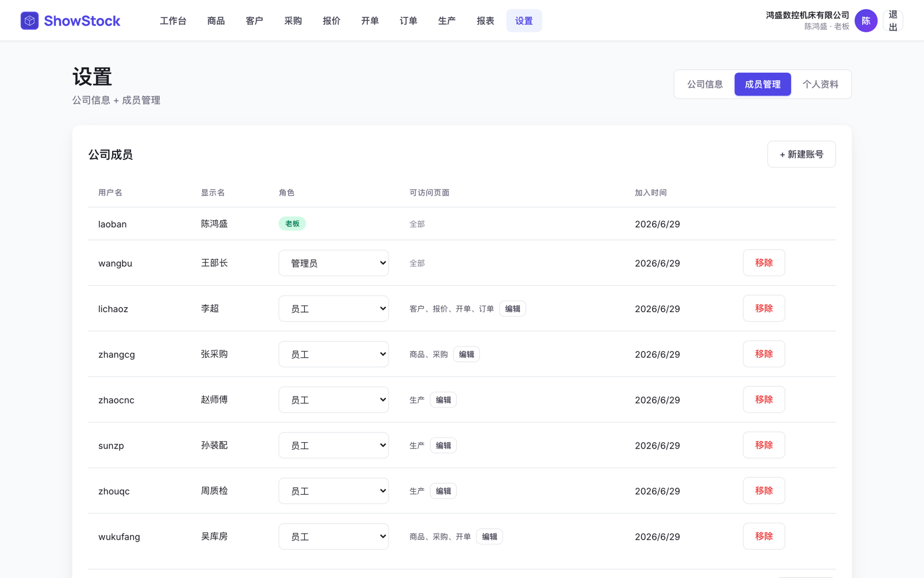
Task: Open the 报表 menu item
Action: (x=486, y=21)
